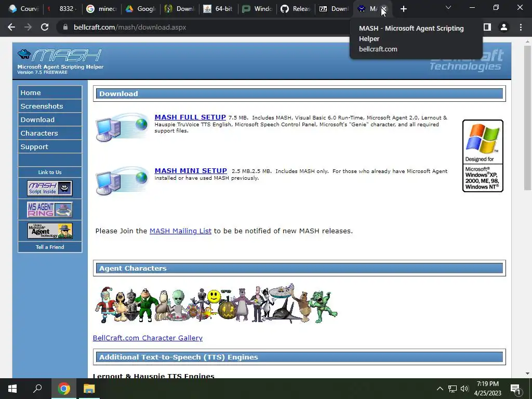The image size is (532, 399).
Task: Click the Chrome taskbar icon
Action: 63,389
